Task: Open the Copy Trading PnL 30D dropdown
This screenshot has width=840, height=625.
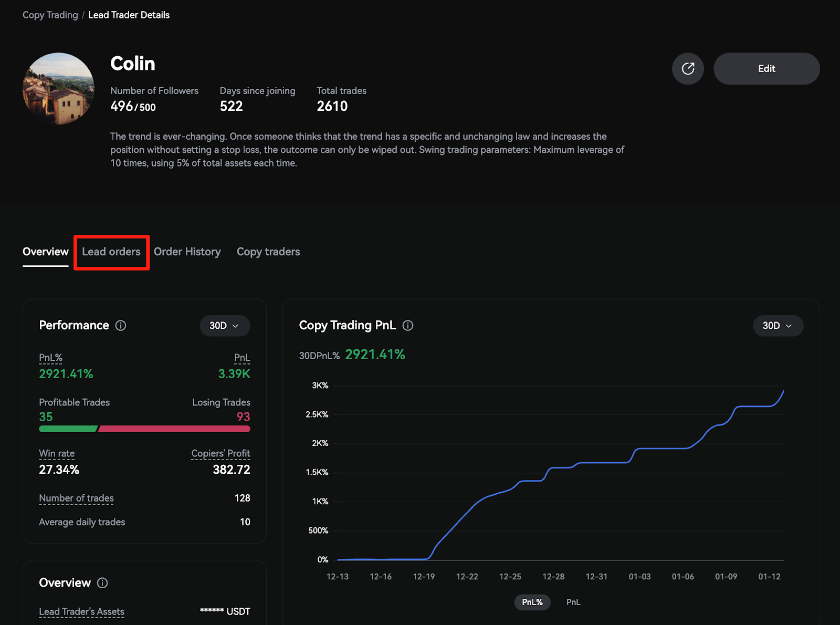Action: (x=778, y=326)
